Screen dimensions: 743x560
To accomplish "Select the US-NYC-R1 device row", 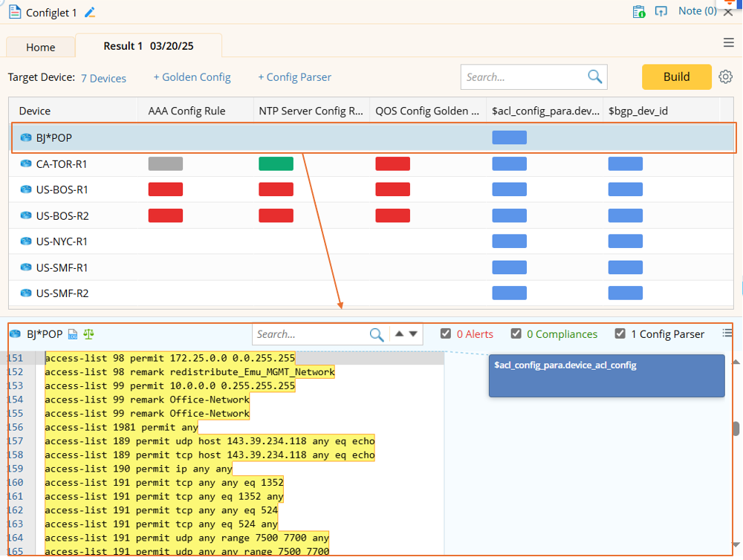I will [62, 241].
